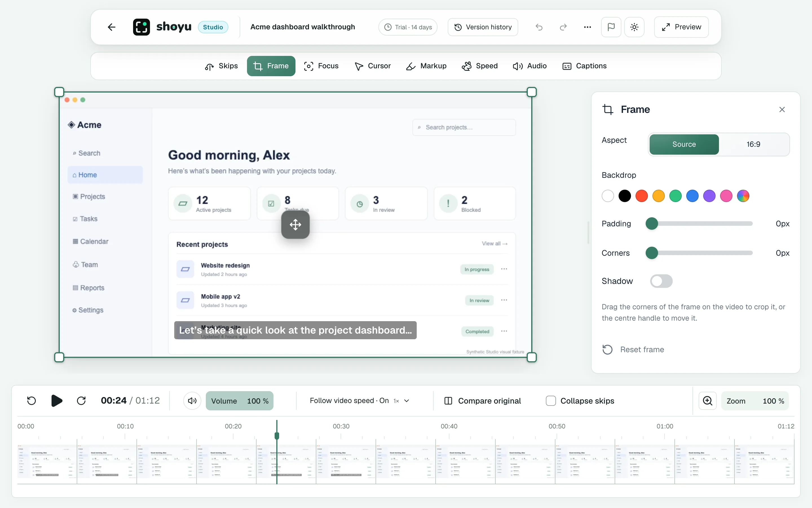Click the Padding slider handle

point(652,224)
